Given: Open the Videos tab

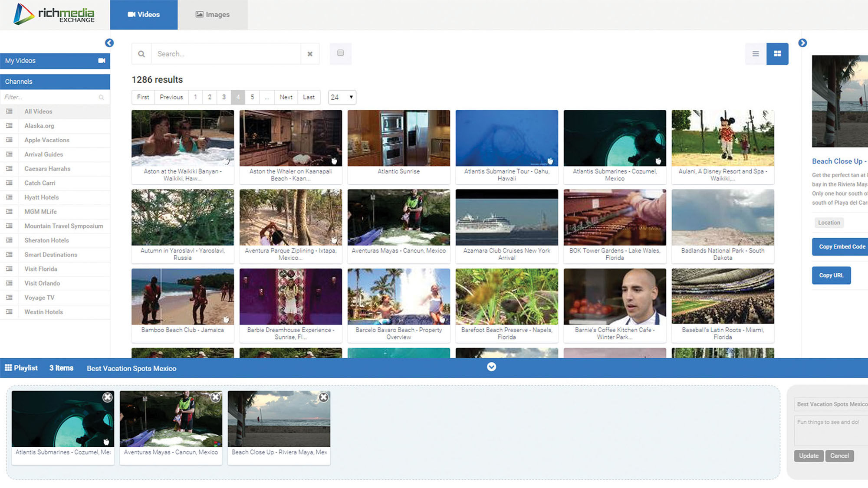Looking at the screenshot, I should (x=144, y=15).
